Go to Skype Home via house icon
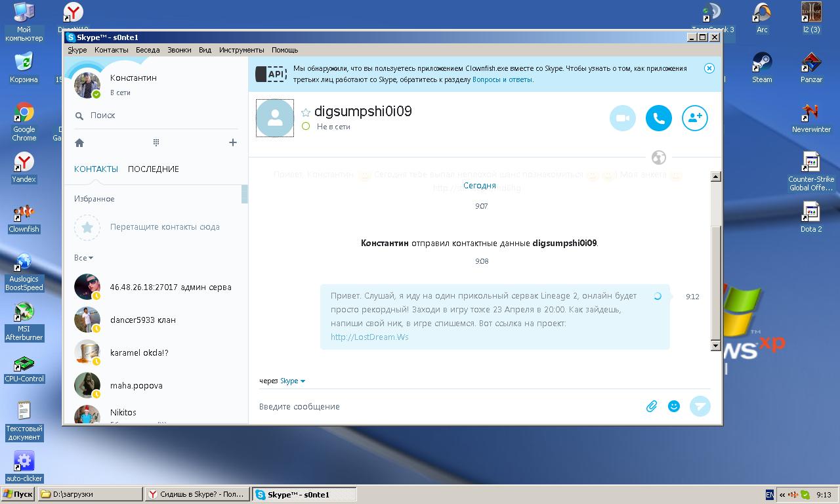The image size is (840, 504). pyautogui.click(x=79, y=142)
